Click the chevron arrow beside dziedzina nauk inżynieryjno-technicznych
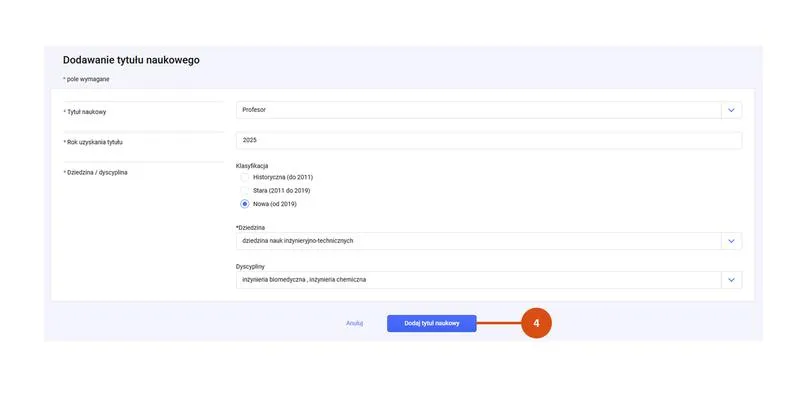Screen dimensions: 800x393 pyautogui.click(x=731, y=241)
